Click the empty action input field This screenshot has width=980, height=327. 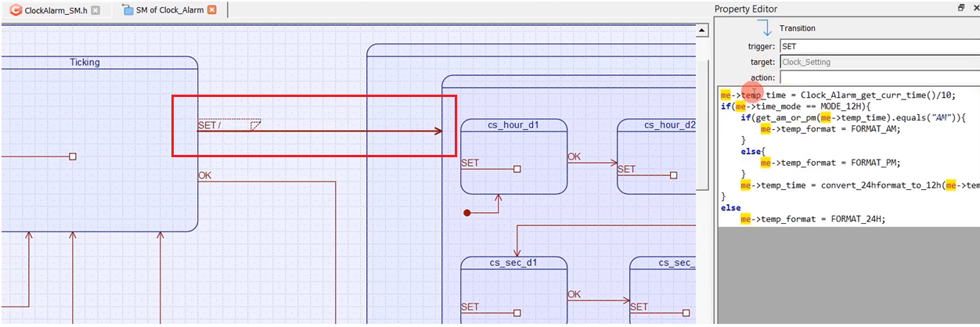click(x=879, y=77)
